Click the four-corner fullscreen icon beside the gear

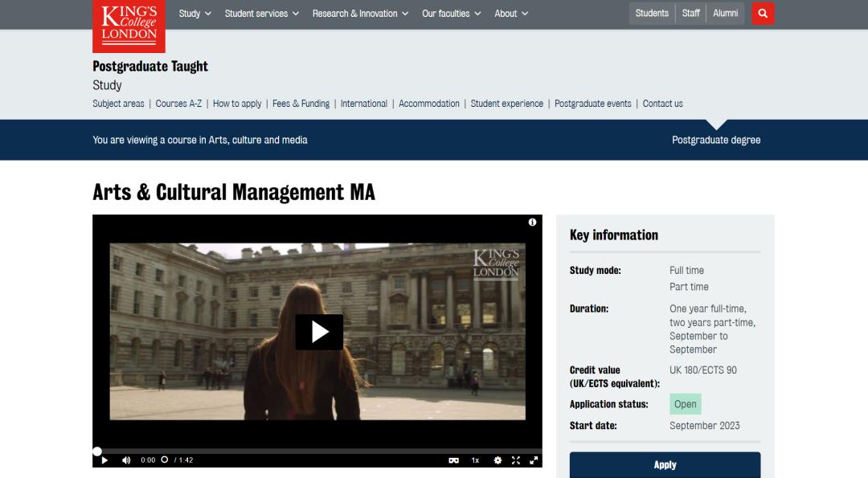point(516,460)
